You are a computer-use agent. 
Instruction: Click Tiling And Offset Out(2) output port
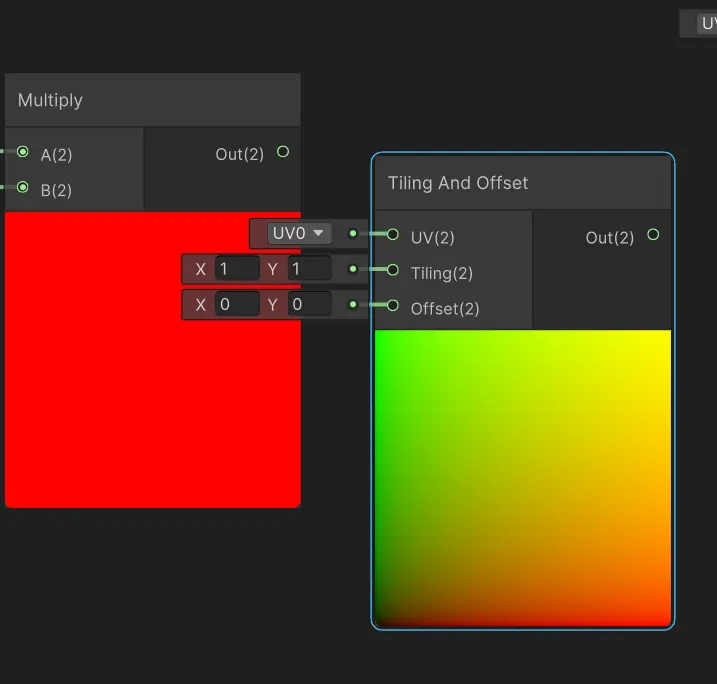653,235
